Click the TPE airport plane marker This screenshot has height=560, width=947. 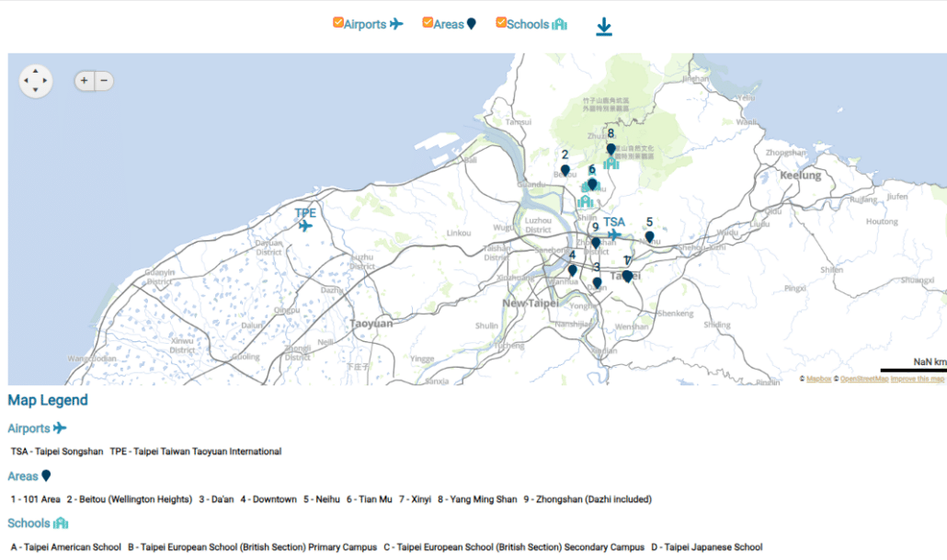pyautogui.click(x=305, y=226)
